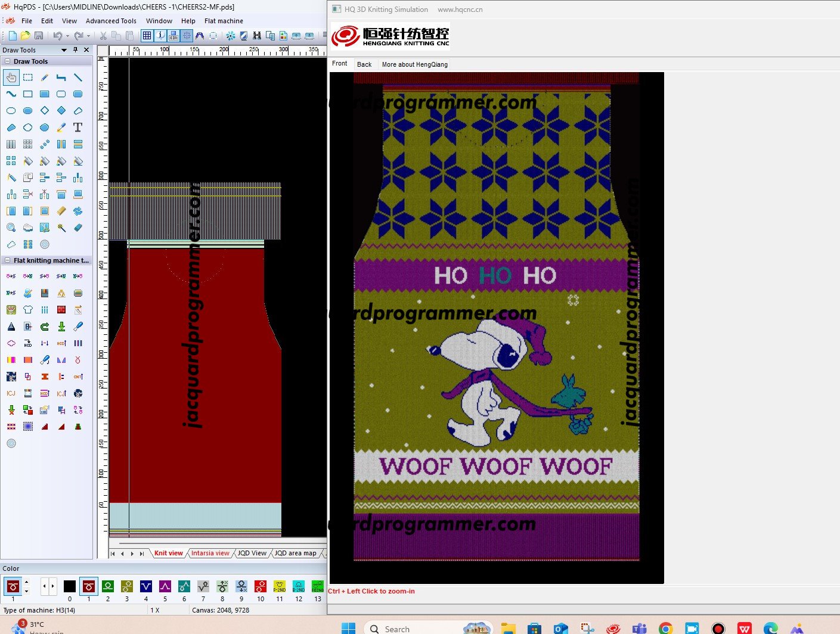Image resolution: width=840 pixels, height=634 pixels.
Task: Collapse the Flat knitting machine tools section
Action: point(7,260)
